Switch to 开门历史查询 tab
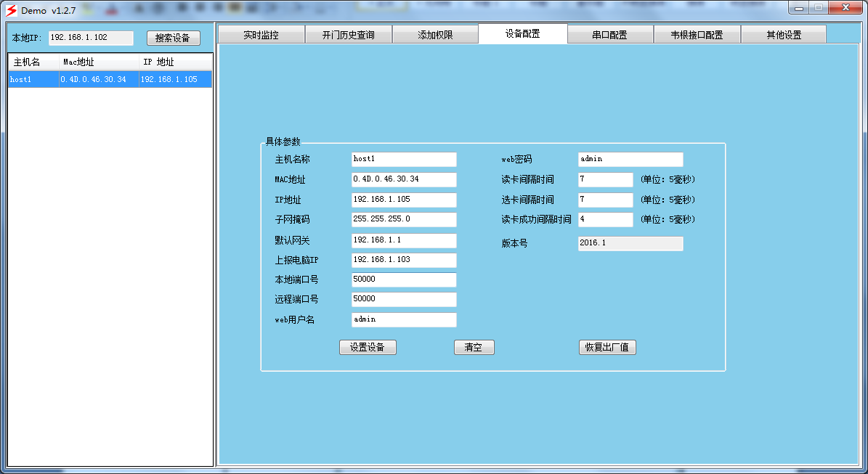 (x=348, y=35)
